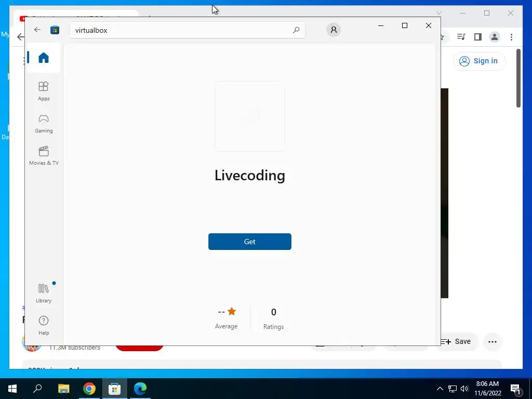The width and height of the screenshot is (532, 399).
Task: Open Chrome's three-dot menu
Action: [x=511, y=37]
